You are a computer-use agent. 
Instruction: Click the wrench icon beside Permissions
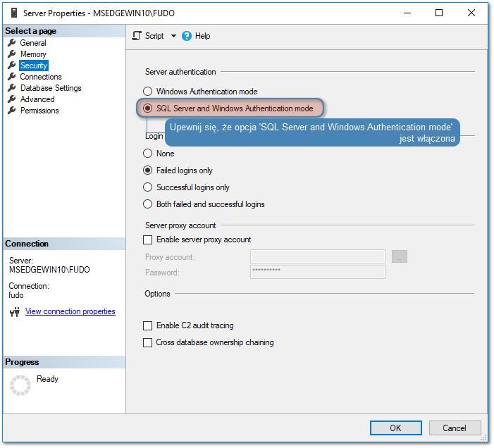(x=12, y=111)
